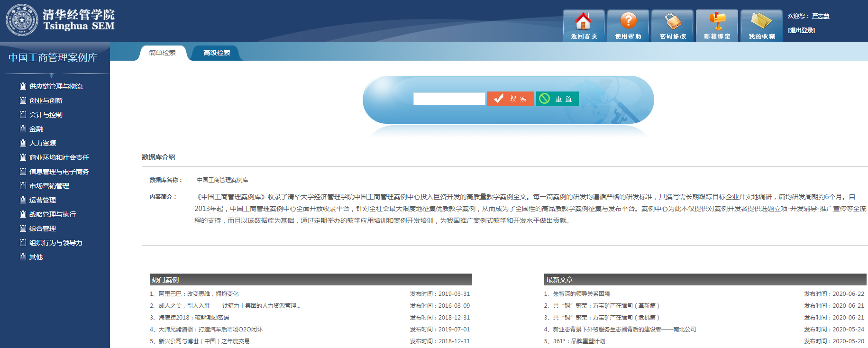Open 信息管理与电子商务 category
868x348 pixels.
[59, 172]
